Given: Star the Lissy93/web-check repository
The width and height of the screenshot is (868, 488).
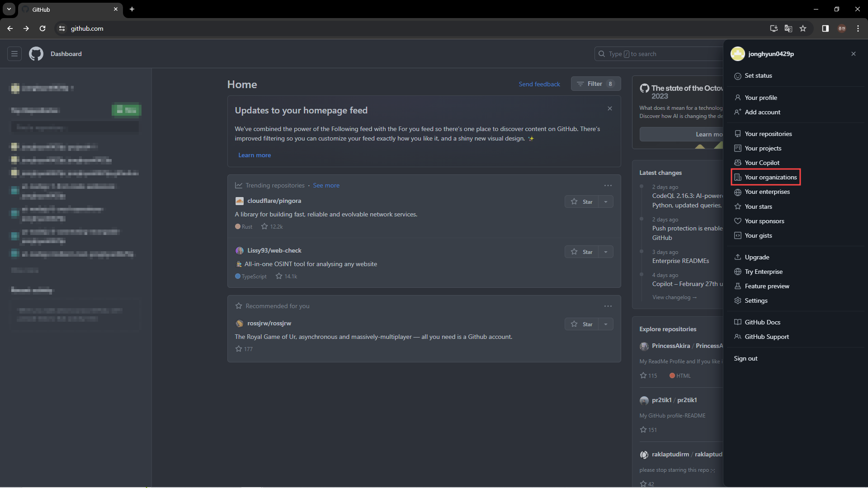Looking at the screenshot, I should (x=581, y=252).
